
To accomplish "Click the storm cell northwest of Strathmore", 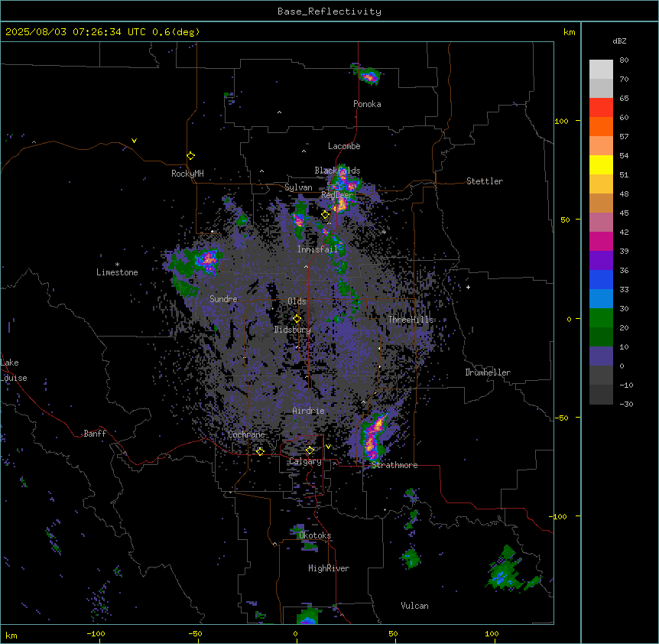I will pos(373,437).
